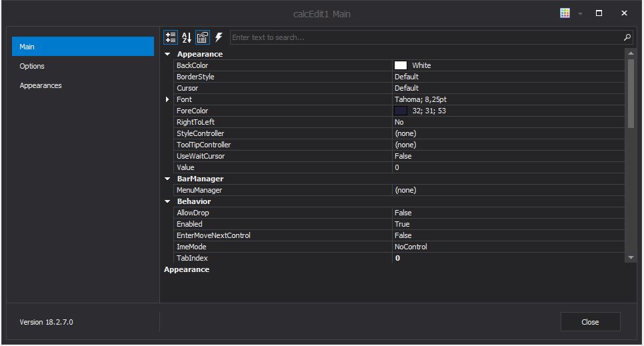Click the search magnifier icon
This screenshot has height=346, width=644.
(627, 37)
